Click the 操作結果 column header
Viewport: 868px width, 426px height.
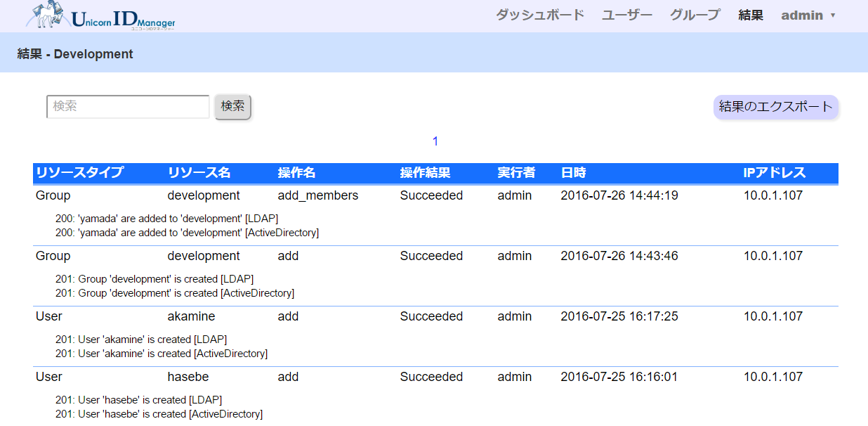pos(425,173)
